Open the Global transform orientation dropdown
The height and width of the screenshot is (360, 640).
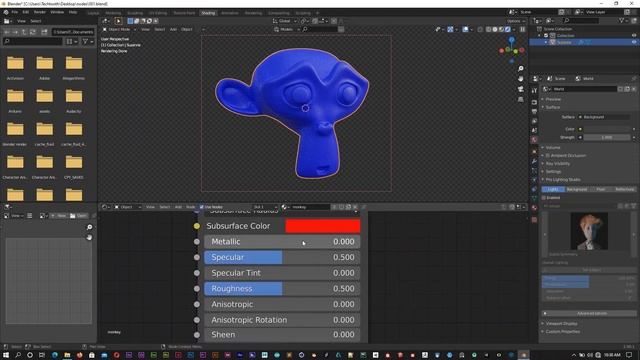pyautogui.click(x=285, y=21)
